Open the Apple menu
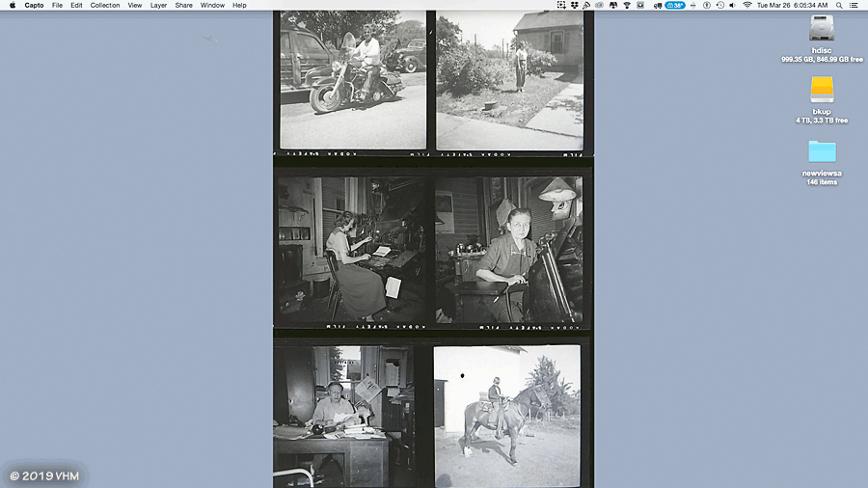This screenshot has height=488, width=868. 13,5
